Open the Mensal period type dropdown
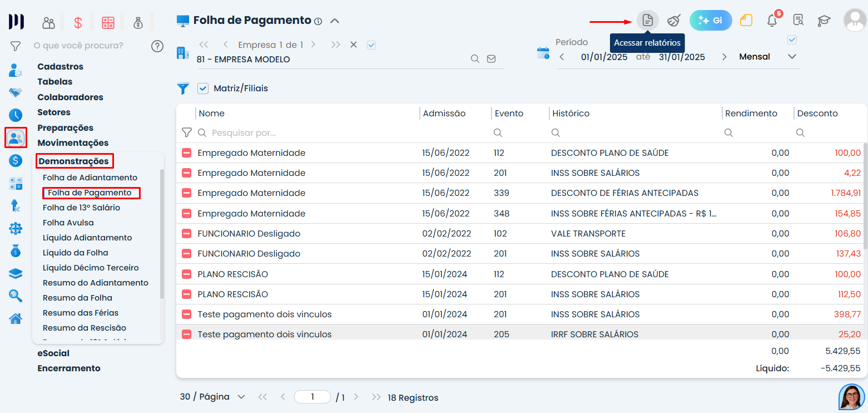The height and width of the screenshot is (413, 868). (x=768, y=57)
